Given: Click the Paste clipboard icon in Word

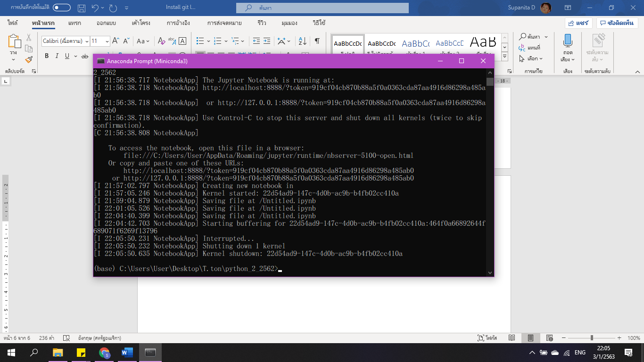Looking at the screenshot, I should tap(15, 41).
